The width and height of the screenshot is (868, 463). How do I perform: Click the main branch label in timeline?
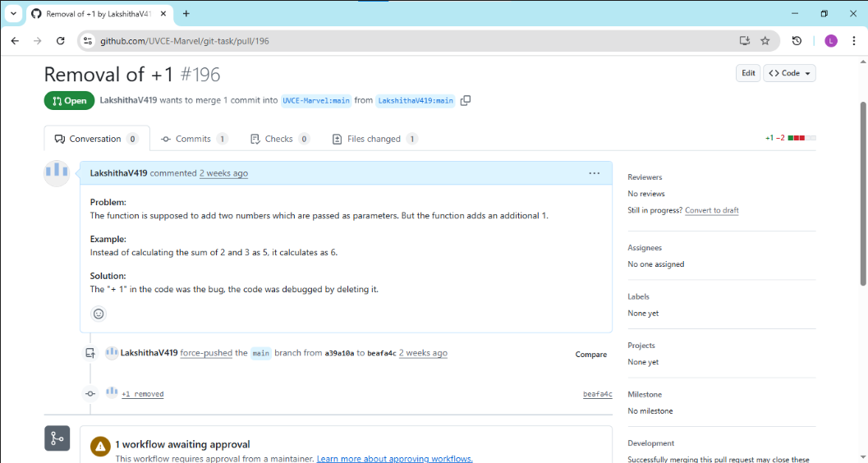(x=261, y=353)
